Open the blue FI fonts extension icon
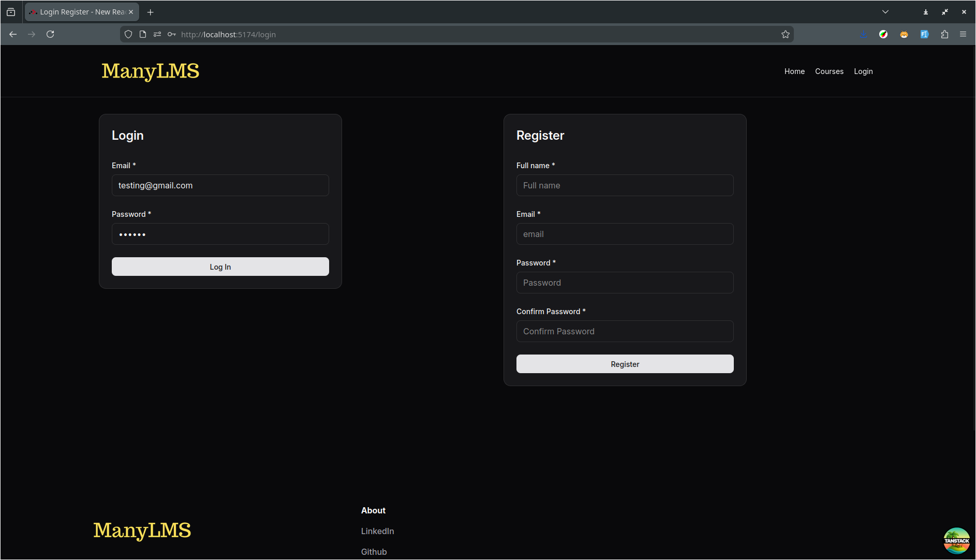The width and height of the screenshot is (976, 560). [925, 34]
